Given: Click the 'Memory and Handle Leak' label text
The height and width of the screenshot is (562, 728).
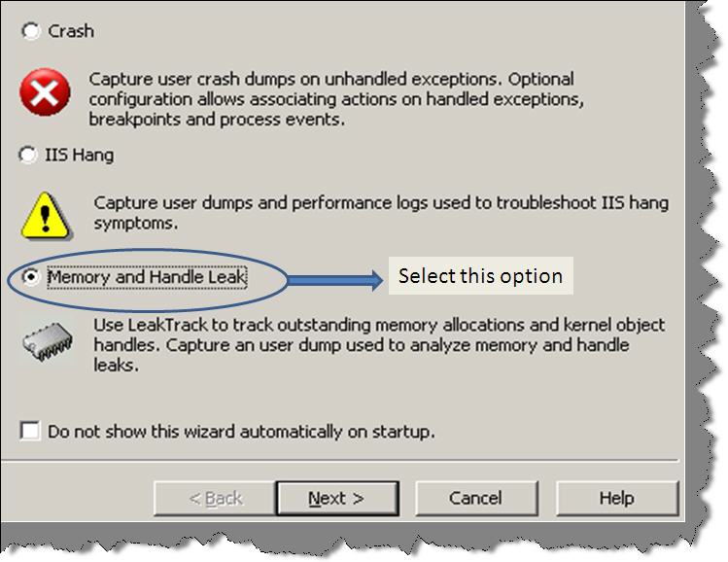Looking at the screenshot, I should (147, 277).
